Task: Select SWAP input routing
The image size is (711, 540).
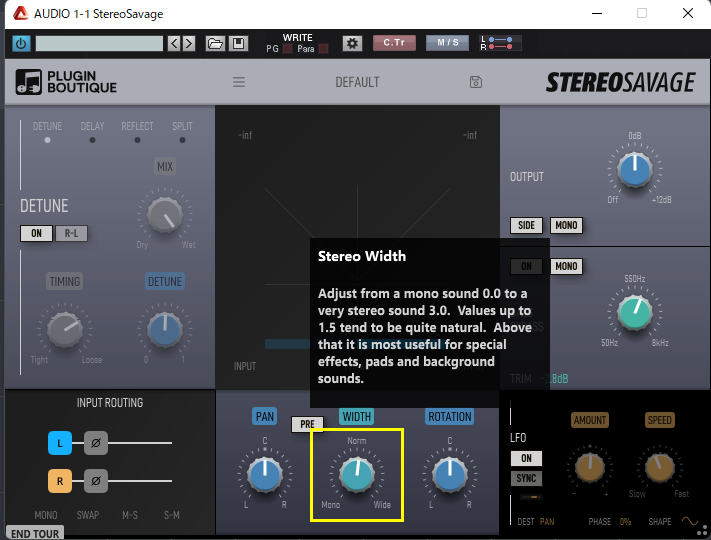Action: tap(88, 515)
